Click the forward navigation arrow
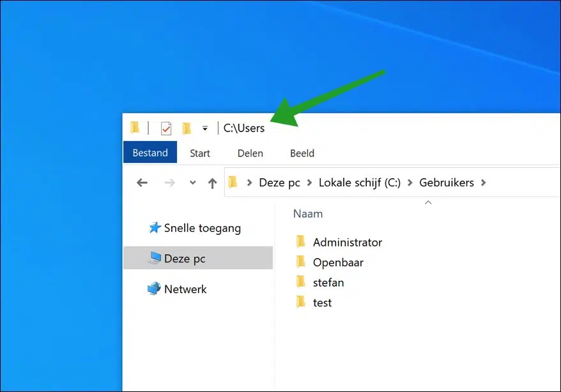This screenshot has height=392, width=561. (x=169, y=183)
